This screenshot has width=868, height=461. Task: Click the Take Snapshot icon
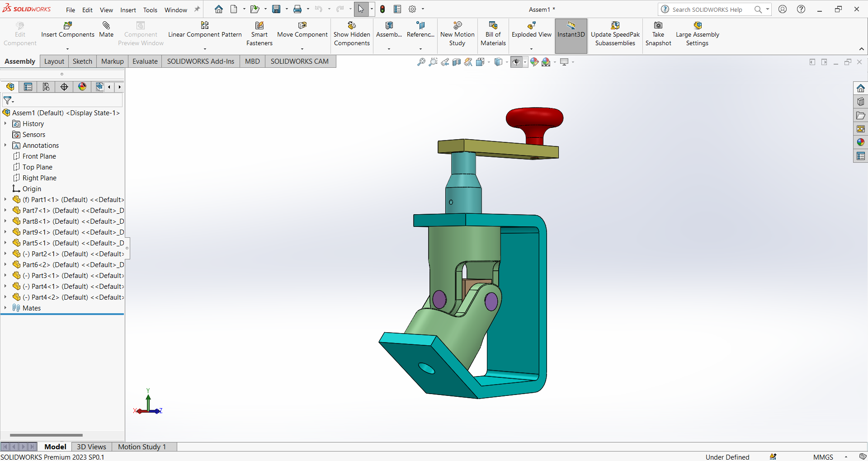point(658,26)
